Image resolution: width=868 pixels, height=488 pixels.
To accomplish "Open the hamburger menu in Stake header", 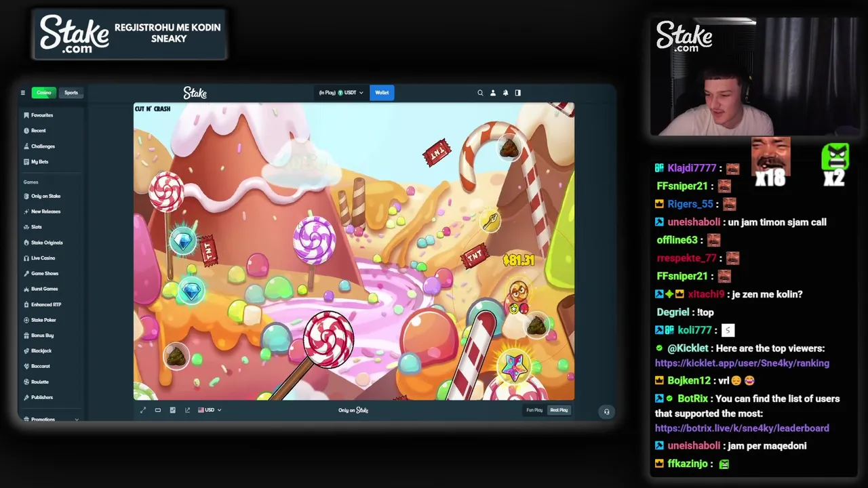I will [22, 93].
